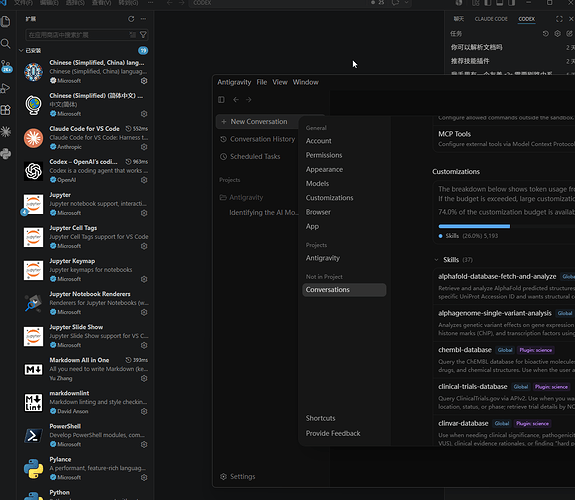Open Source Control icon in activity bar
Screen dimensions: 575x500
[x=6, y=66]
